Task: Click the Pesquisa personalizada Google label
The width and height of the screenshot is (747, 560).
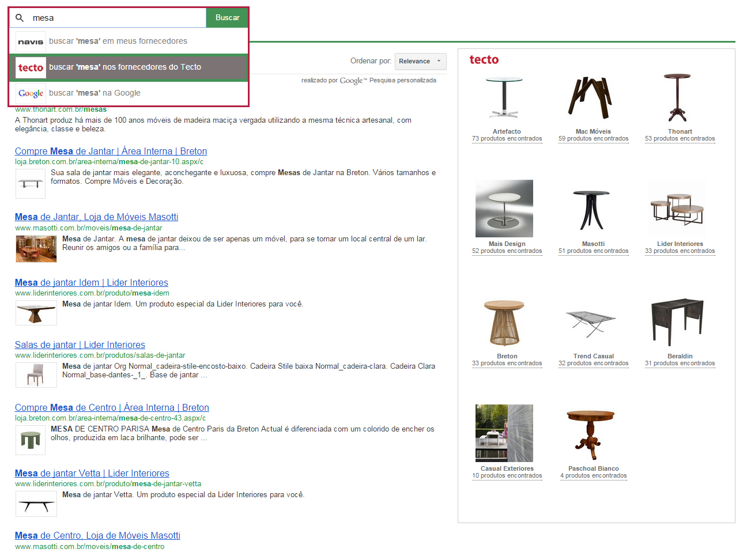Action: tap(403, 81)
